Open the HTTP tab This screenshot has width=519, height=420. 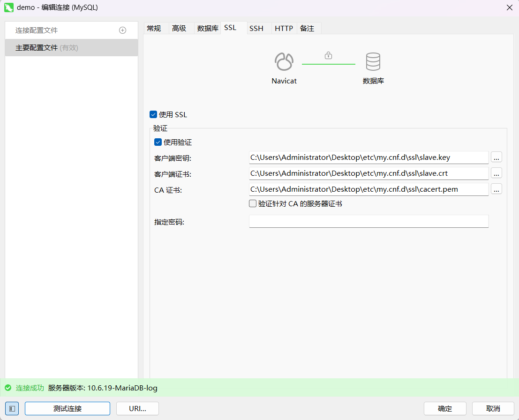tap(284, 29)
